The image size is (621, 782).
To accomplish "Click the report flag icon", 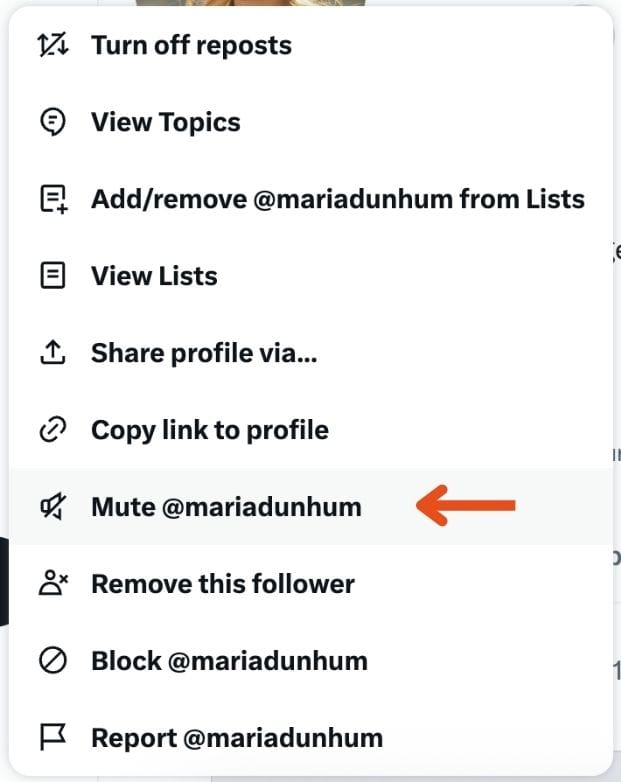I will 52,737.
